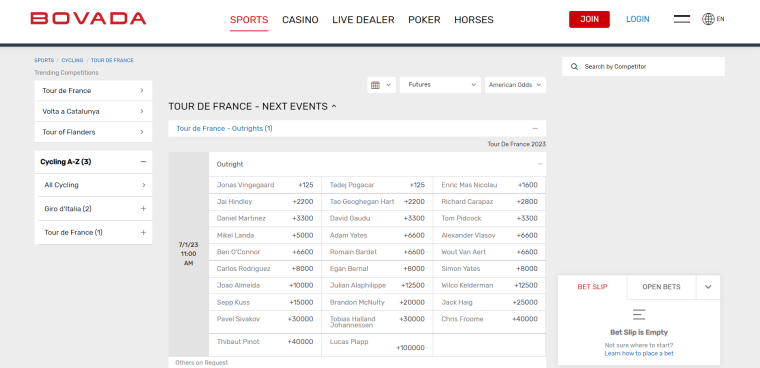
Task: Switch to the BET SLIP tab
Action: tap(592, 287)
